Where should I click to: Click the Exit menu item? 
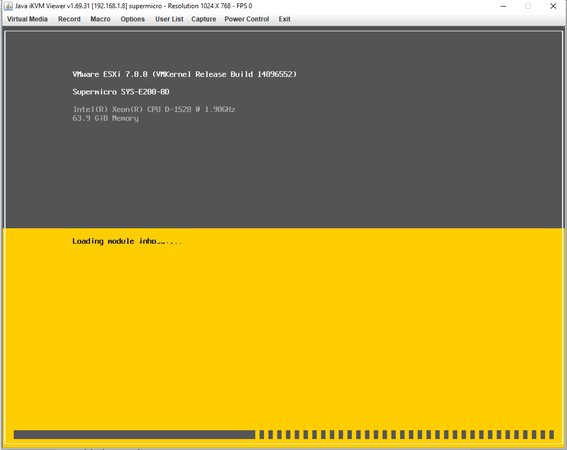[284, 19]
